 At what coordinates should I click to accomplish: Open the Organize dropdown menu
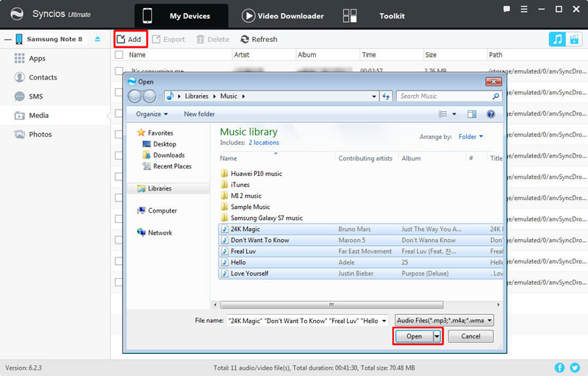coord(152,114)
